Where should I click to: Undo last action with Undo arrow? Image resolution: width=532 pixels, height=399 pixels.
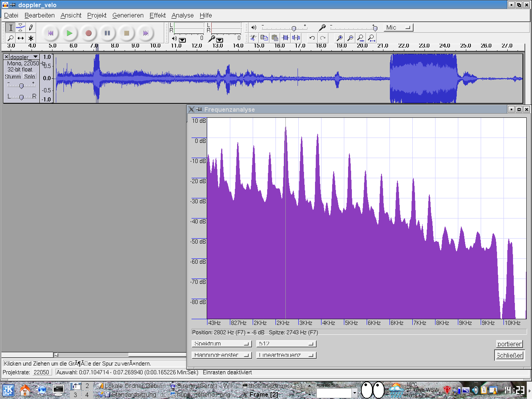(312, 38)
